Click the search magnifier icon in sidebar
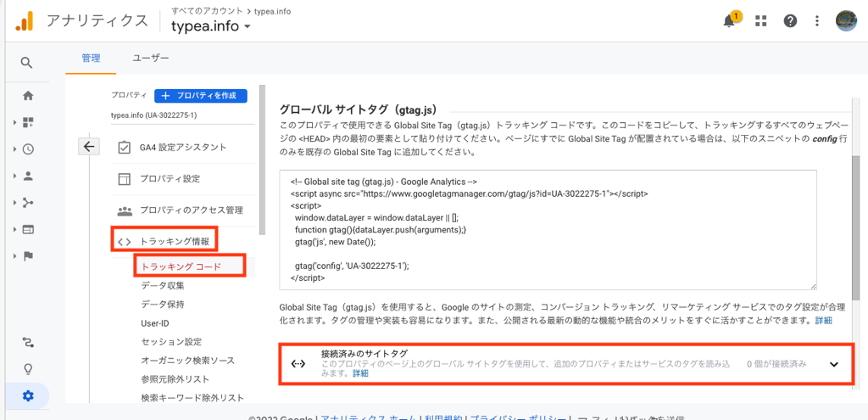This screenshot has height=420, width=868. coord(27,63)
